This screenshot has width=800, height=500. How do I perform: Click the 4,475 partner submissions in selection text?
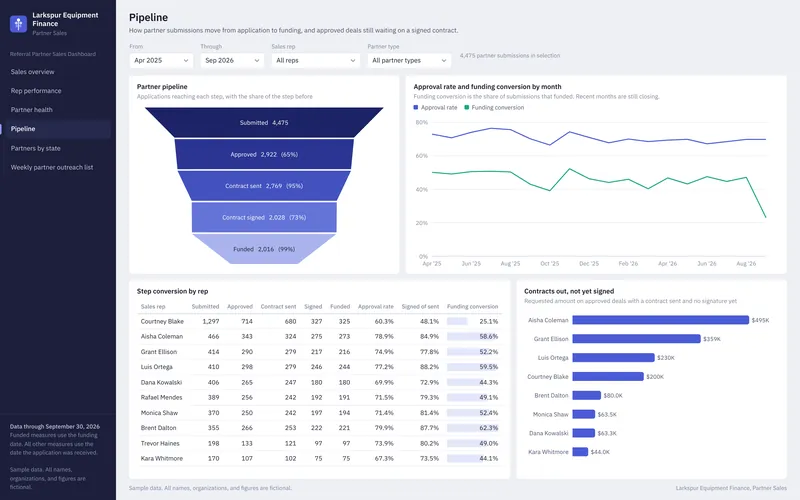[510, 56]
